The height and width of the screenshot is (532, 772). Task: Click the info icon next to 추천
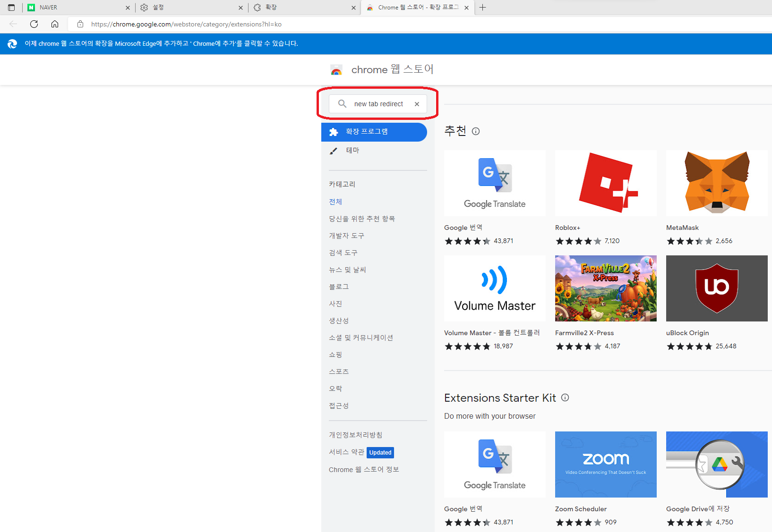[476, 131]
